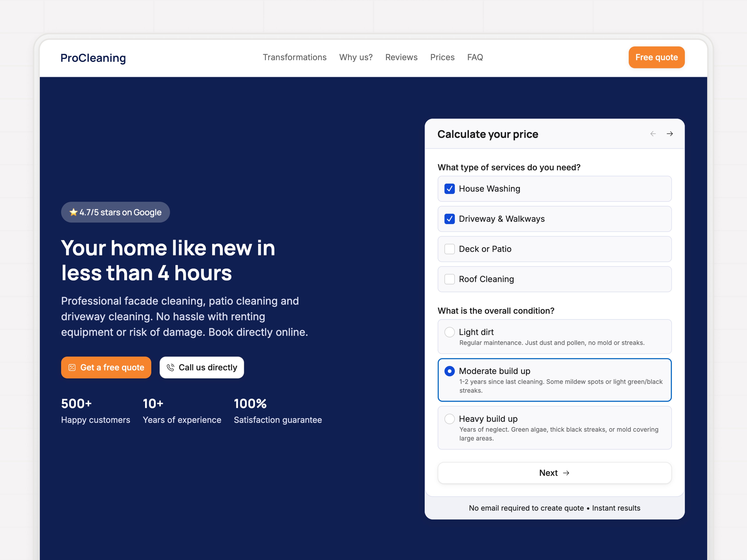Click the back arrow in calculator header
Image resolution: width=747 pixels, height=560 pixels.
pyautogui.click(x=653, y=134)
